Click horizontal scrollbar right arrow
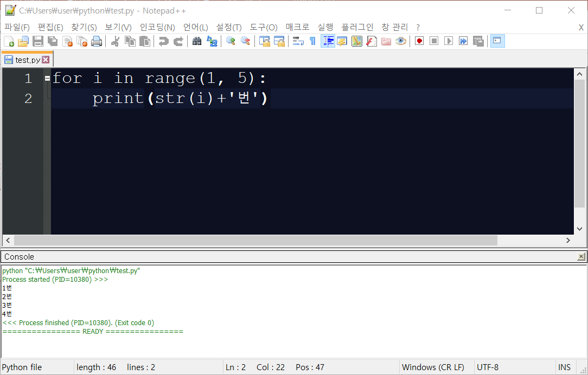This screenshot has height=375, width=588. coord(568,240)
